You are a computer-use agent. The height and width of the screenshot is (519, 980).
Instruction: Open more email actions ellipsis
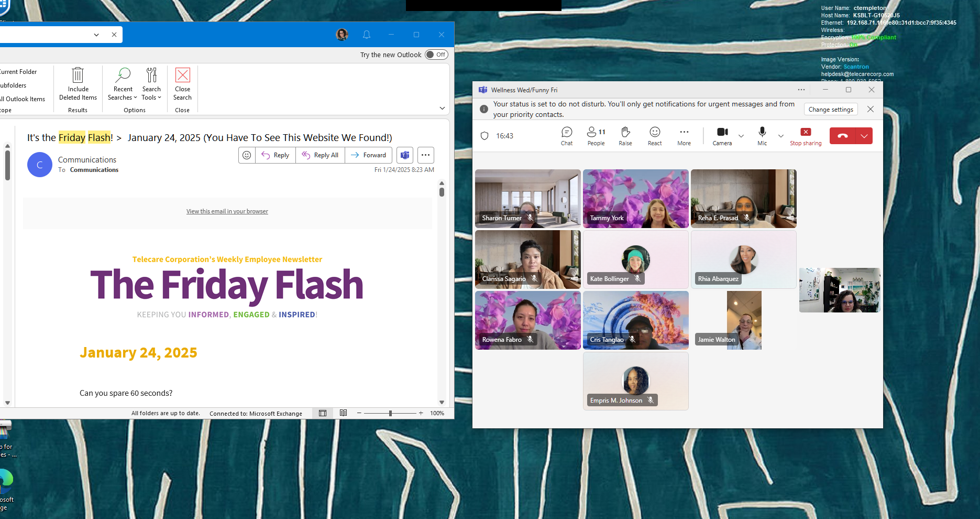pyautogui.click(x=425, y=155)
